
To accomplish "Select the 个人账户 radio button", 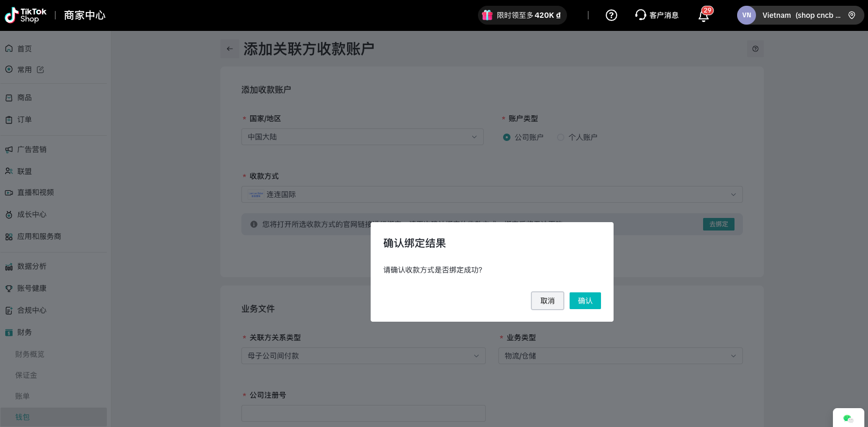I will pyautogui.click(x=561, y=137).
